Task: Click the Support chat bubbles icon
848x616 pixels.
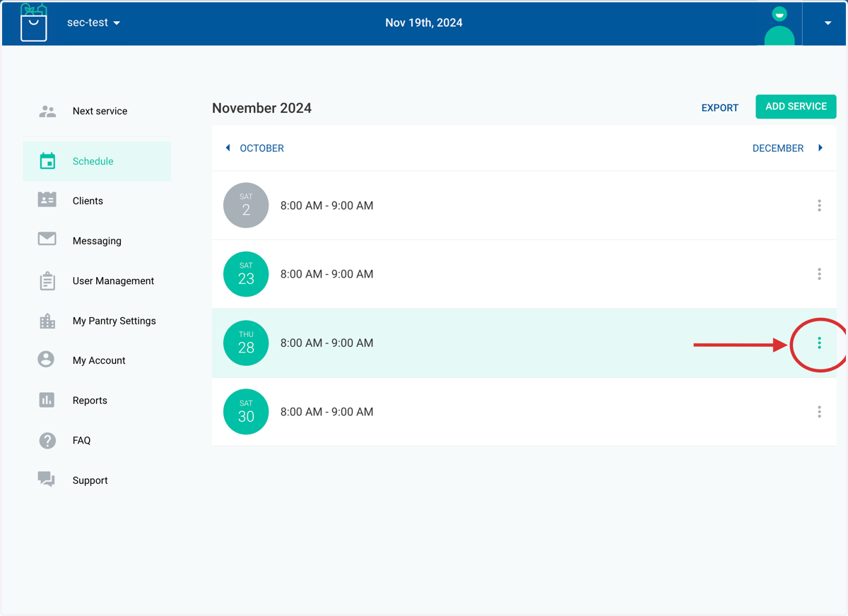Action: (47, 480)
